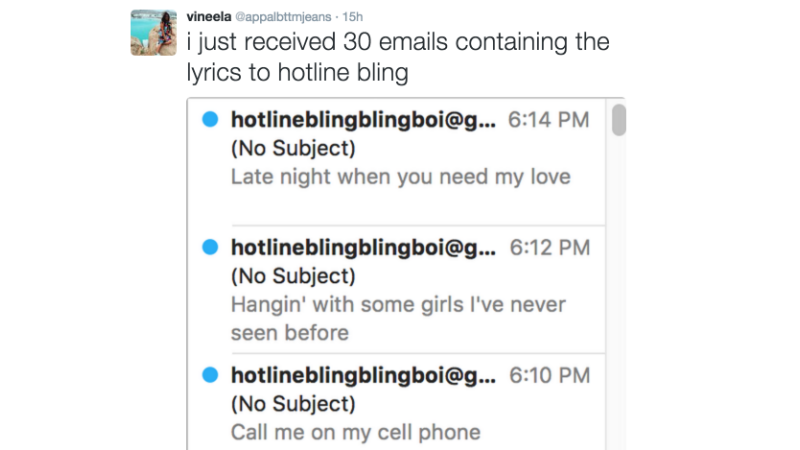Click '(No Subject)' of the second email
The image size is (800, 450).
tap(292, 276)
